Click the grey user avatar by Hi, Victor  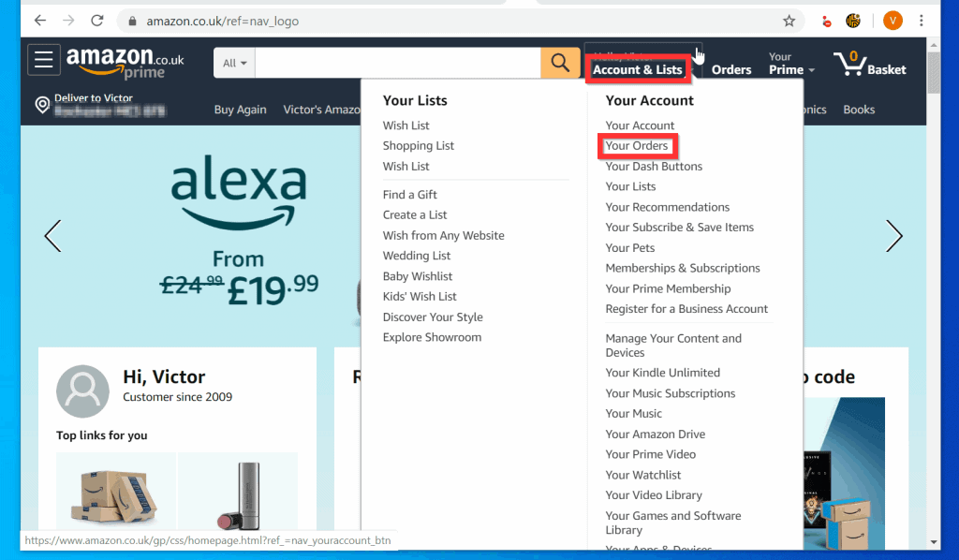pos(82,391)
